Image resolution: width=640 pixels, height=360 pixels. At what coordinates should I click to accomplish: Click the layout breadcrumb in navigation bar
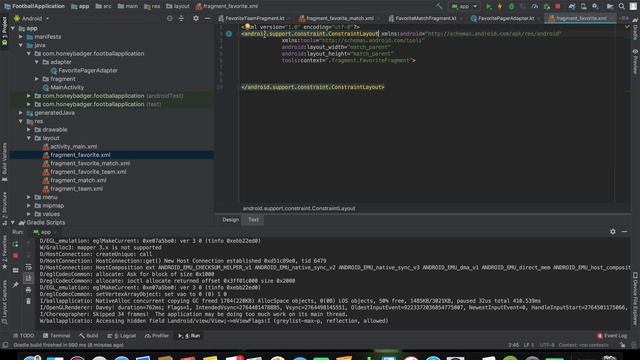[178, 6]
